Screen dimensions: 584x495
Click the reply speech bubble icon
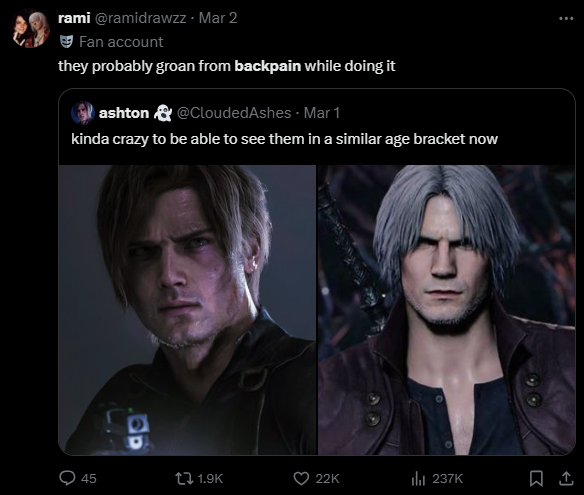click(x=67, y=478)
